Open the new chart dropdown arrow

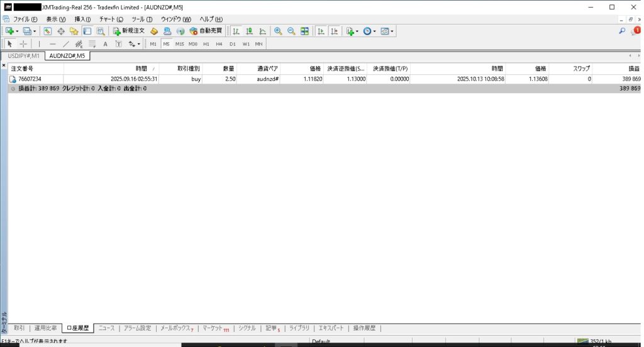point(18,31)
